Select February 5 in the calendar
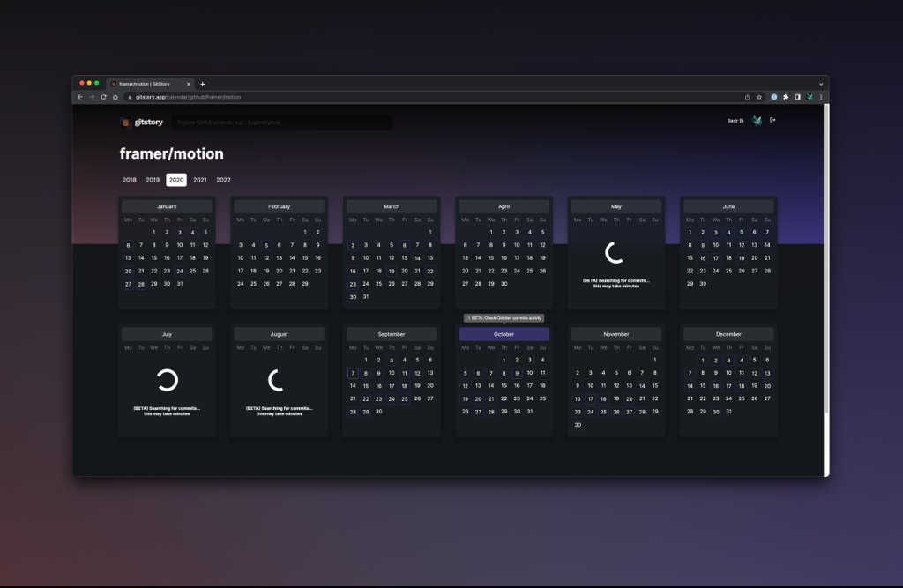The width and height of the screenshot is (903, 588). pos(266,245)
